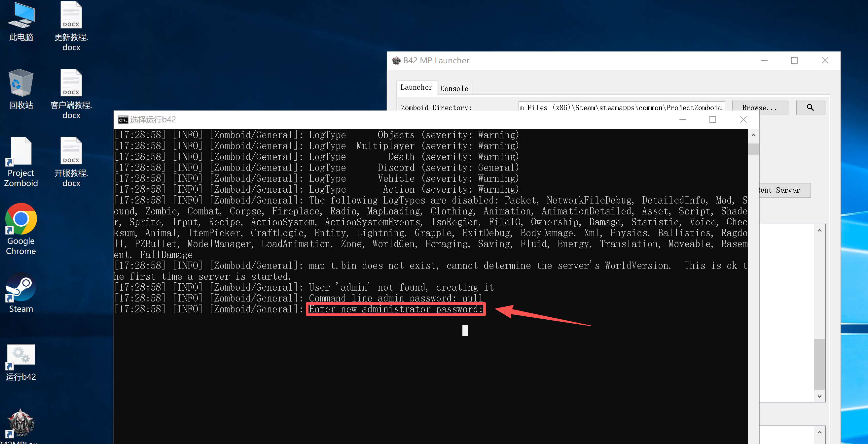This screenshot has width=868, height=444.
Task: Launch the Steam desktop shortcut
Action: coord(21,287)
